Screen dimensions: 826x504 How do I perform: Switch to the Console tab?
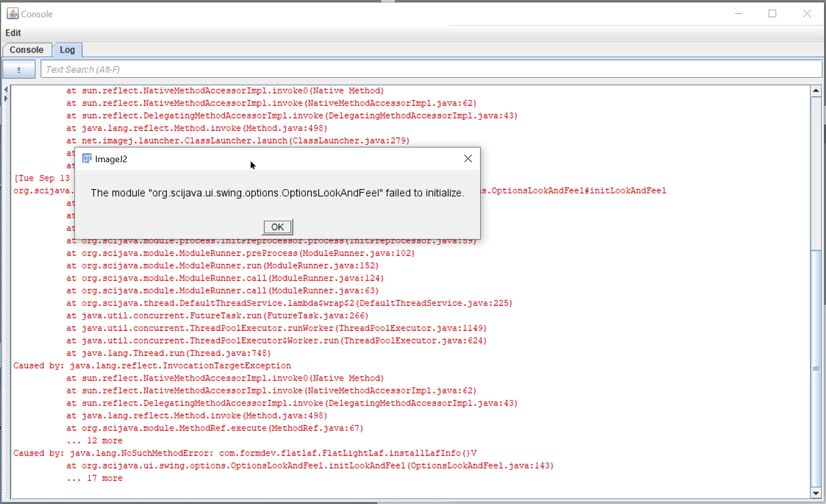[x=26, y=50]
